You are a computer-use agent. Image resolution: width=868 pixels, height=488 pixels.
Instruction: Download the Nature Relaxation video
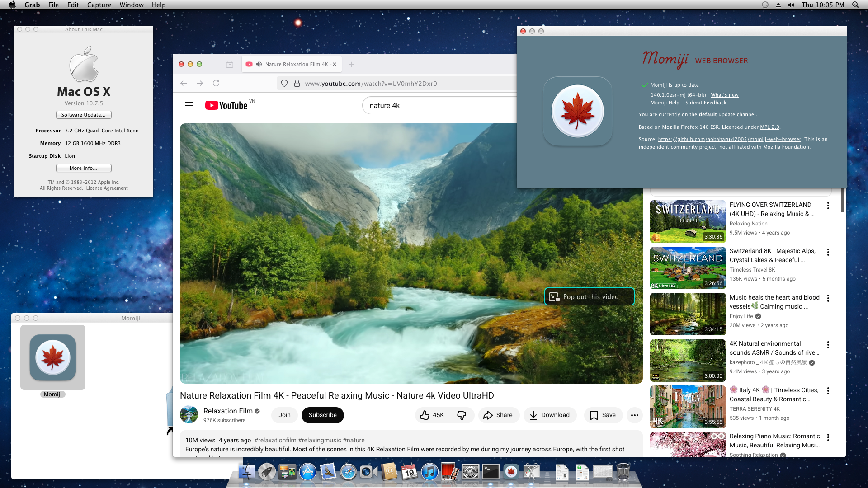click(x=550, y=415)
